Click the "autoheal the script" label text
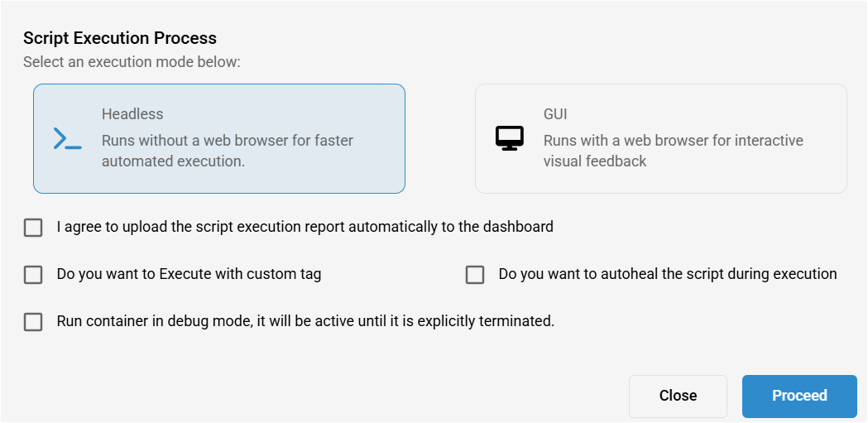Viewport: 868px width, 423px height. point(667,274)
